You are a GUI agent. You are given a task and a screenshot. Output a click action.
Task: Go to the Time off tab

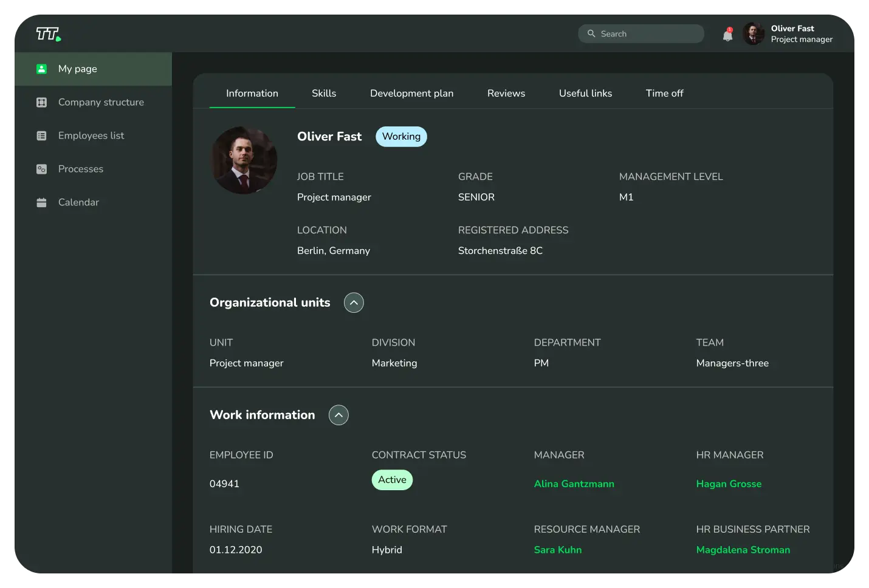pyautogui.click(x=664, y=94)
